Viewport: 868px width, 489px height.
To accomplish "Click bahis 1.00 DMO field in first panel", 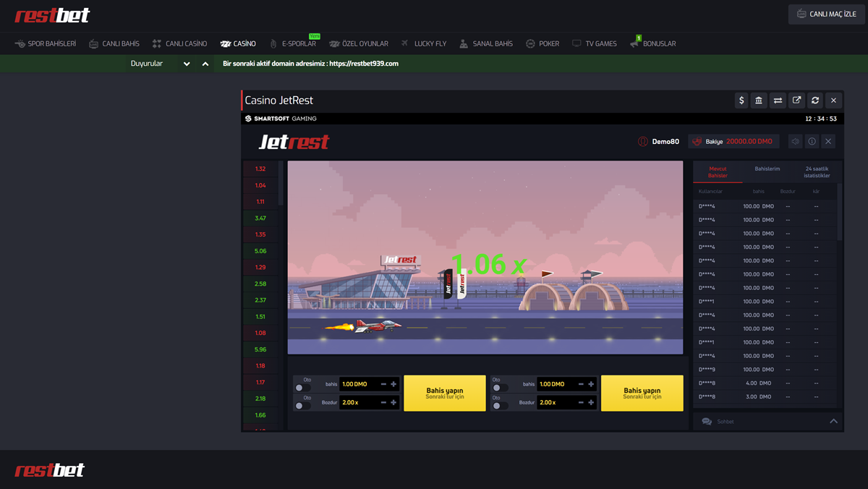I will point(370,384).
